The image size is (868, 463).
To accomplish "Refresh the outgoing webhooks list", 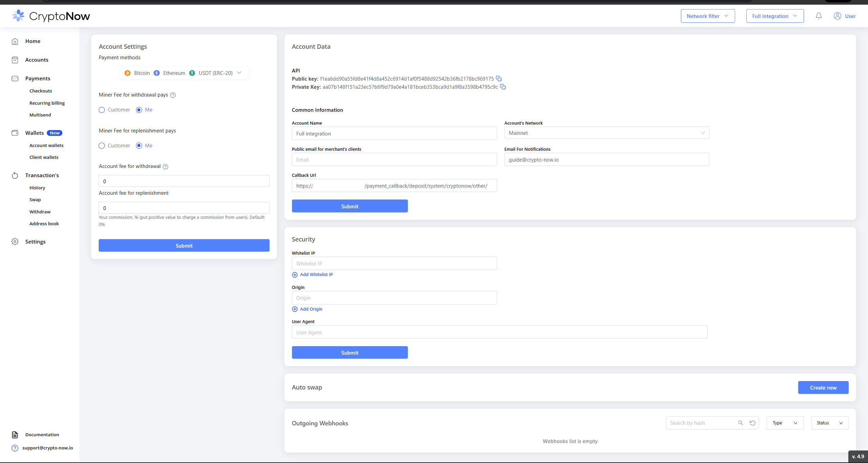I will [x=752, y=423].
